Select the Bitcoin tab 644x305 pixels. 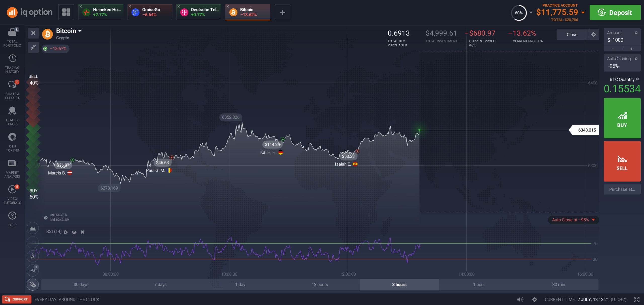coord(248,12)
